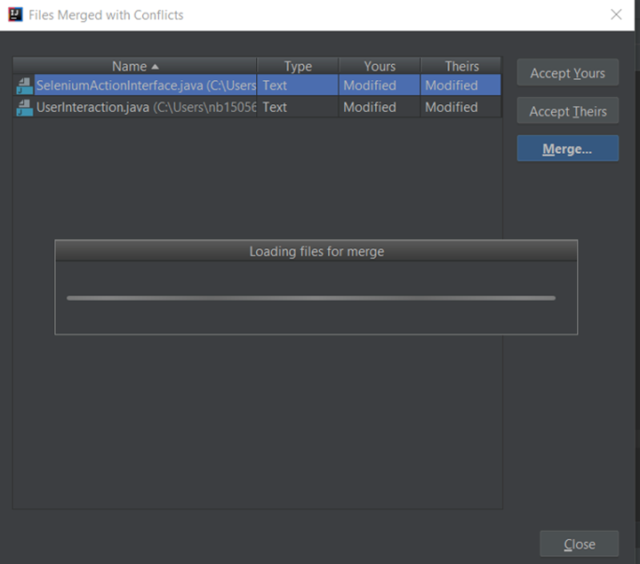Click Yours Modified cell for UserInteraction.java
The image size is (640, 564).
click(x=379, y=107)
